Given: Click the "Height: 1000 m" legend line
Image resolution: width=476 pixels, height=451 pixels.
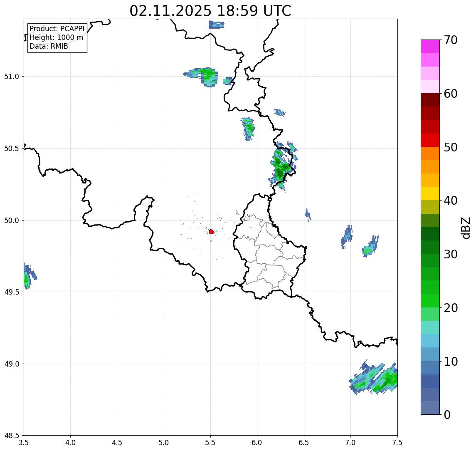Looking at the screenshot, I should (56, 37).
